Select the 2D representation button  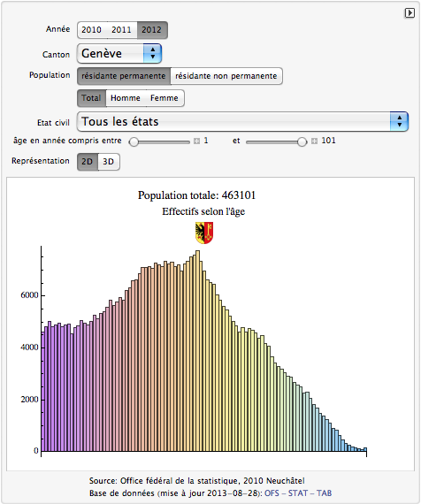pyautogui.click(x=88, y=162)
